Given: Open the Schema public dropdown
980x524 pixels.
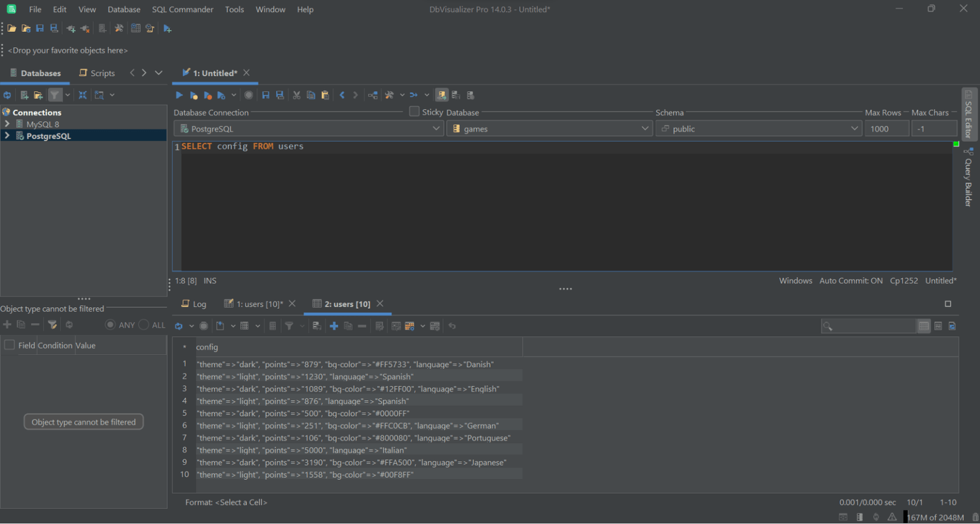Looking at the screenshot, I should coord(759,129).
